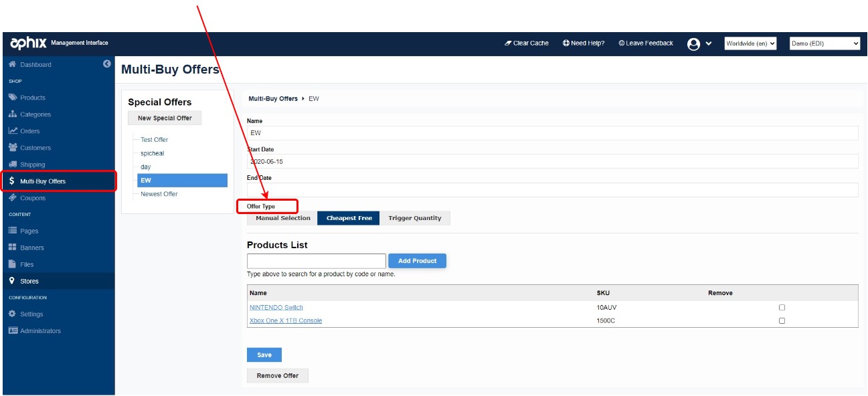
Task: Tick the Remove checkbox for Xbox One X
Action: (782, 321)
